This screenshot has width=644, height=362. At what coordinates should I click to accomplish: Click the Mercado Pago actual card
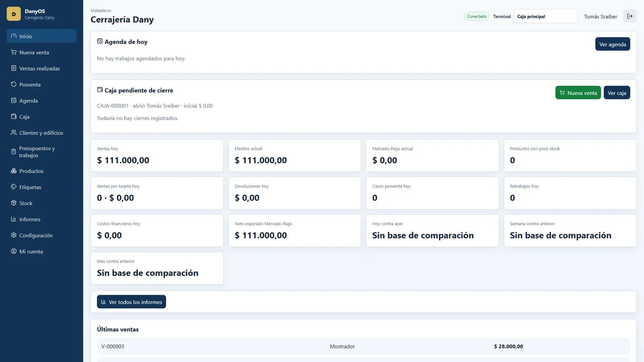(x=432, y=156)
